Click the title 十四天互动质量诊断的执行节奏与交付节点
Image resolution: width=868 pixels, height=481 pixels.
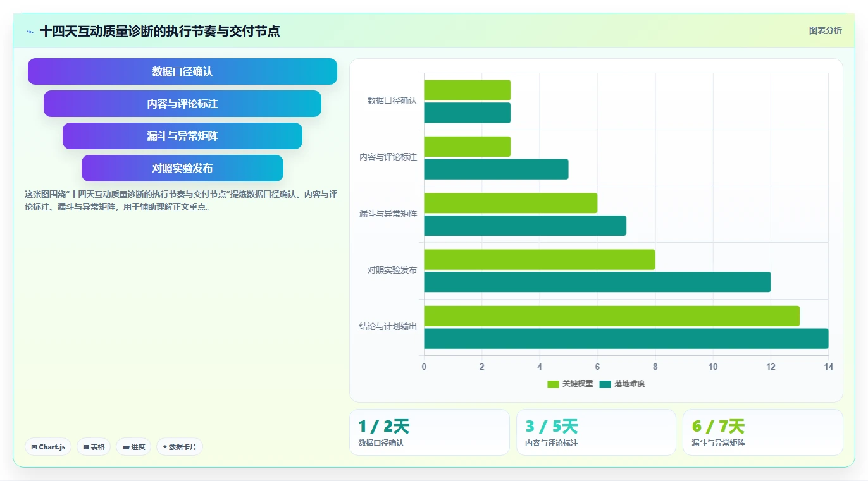[x=159, y=31]
